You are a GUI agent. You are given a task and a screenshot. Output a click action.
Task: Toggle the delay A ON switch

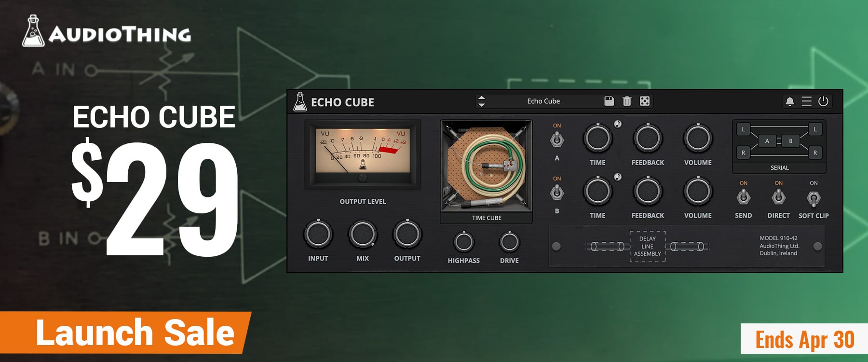557,140
